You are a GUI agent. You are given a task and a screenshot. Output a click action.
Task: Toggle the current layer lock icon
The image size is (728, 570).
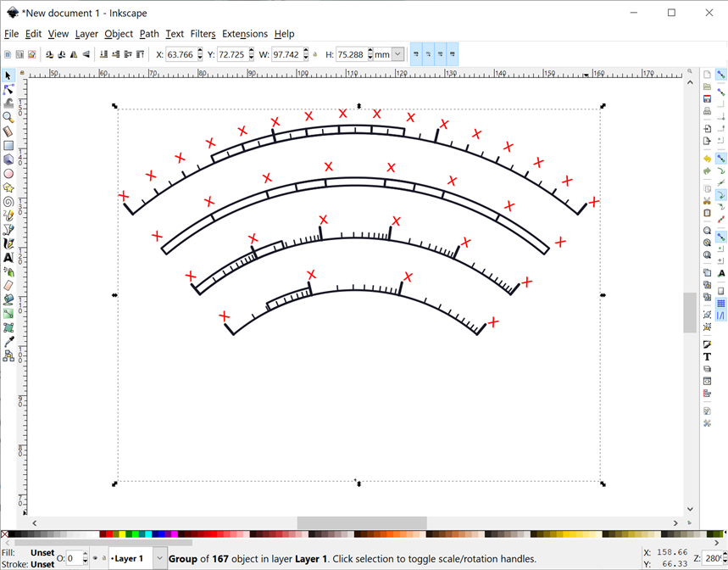pos(103,558)
